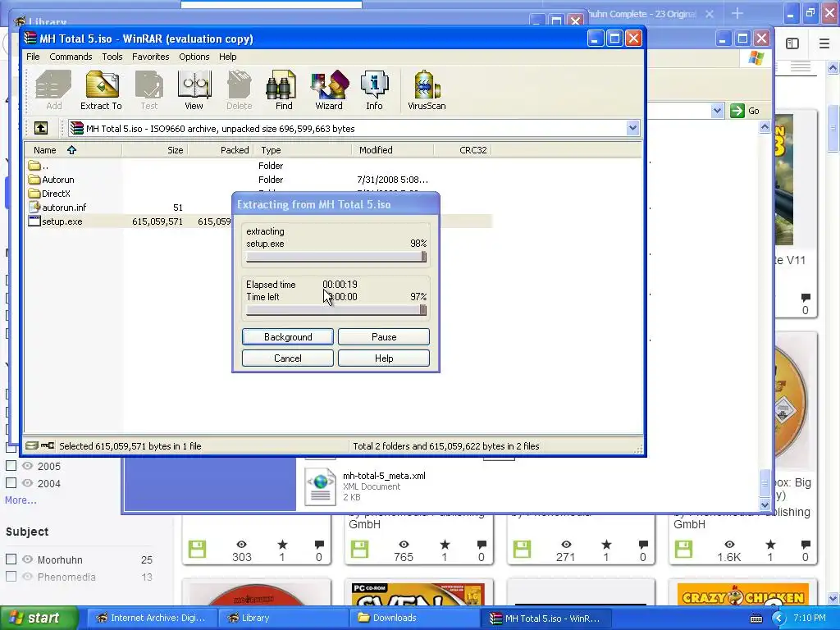Click the browser page scrollbar up arrow
This screenshot has height=630, width=840.
click(x=833, y=68)
